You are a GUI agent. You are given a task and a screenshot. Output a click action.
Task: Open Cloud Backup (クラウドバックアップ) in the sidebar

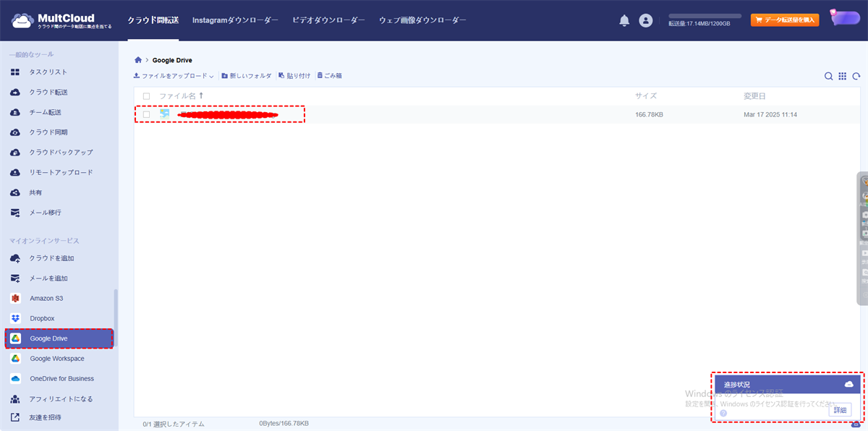(x=59, y=153)
